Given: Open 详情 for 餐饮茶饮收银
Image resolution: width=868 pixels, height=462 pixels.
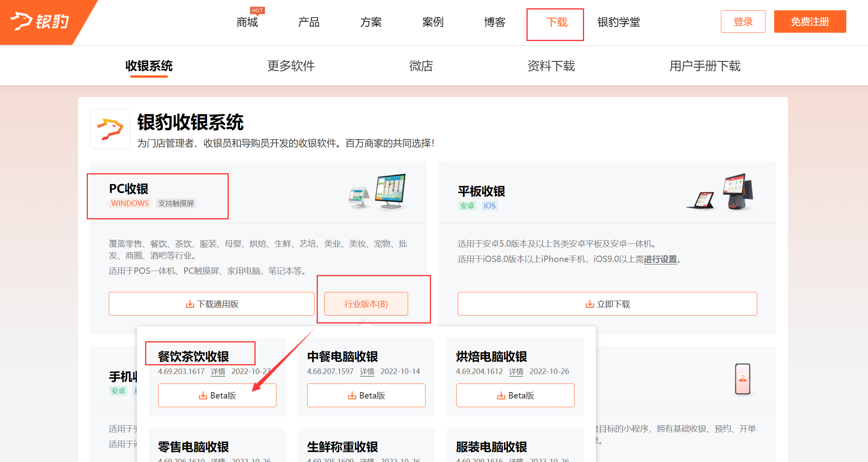Looking at the screenshot, I should click(218, 372).
